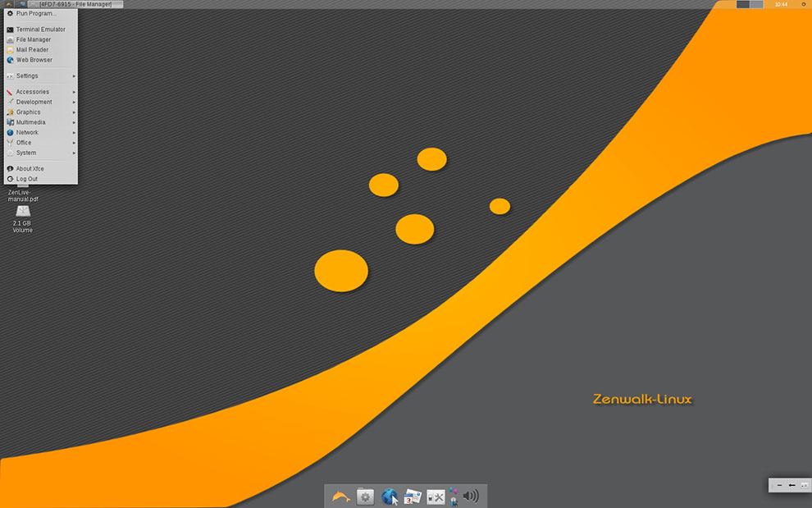Click the applications menu button in top panel

point(9,4)
